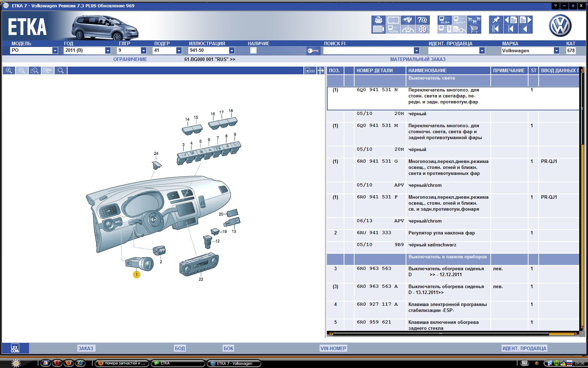
Task: Select part row 6RU 941 333
Action: pos(374,233)
